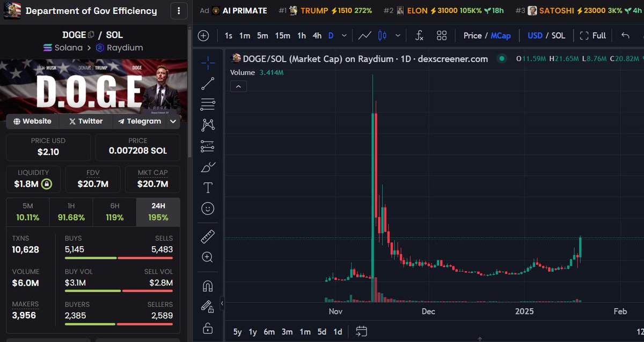Select the trend line drawing tool
This screenshot has width=644, height=342.
pos(208,84)
